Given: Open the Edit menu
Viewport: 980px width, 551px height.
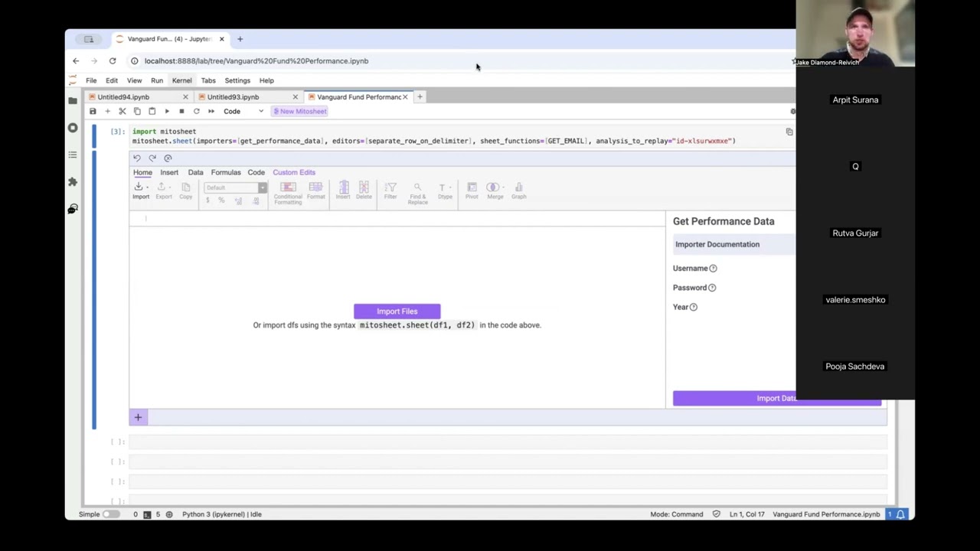Looking at the screenshot, I should coord(112,80).
